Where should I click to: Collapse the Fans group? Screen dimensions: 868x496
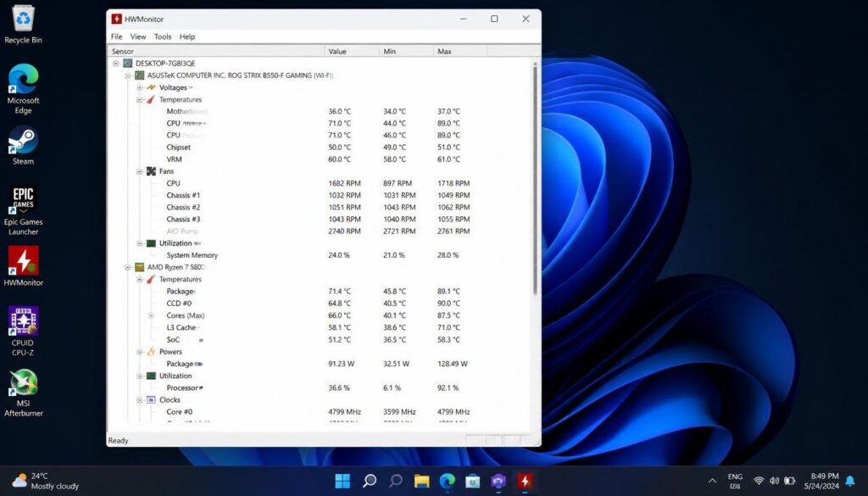click(140, 171)
